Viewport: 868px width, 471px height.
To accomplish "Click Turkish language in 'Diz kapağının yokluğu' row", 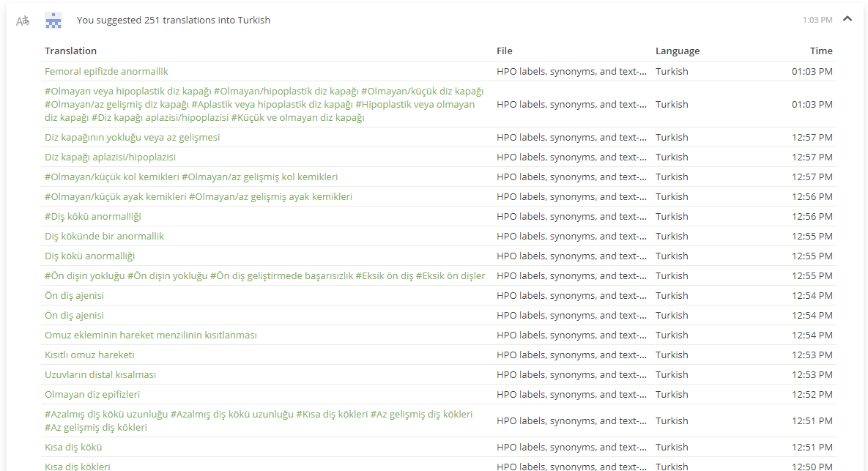I will coord(672,137).
